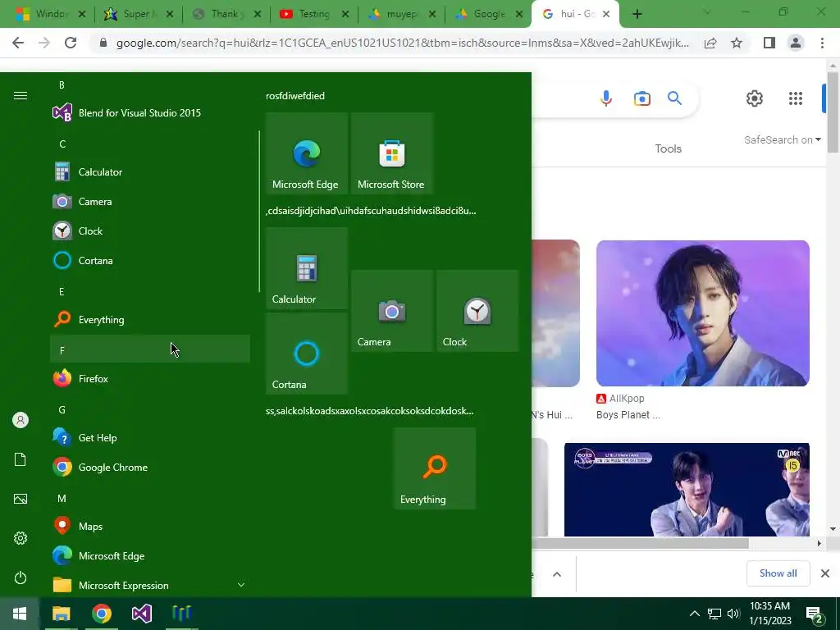Open the Calculator pinned tile

(x=307, y=268)
